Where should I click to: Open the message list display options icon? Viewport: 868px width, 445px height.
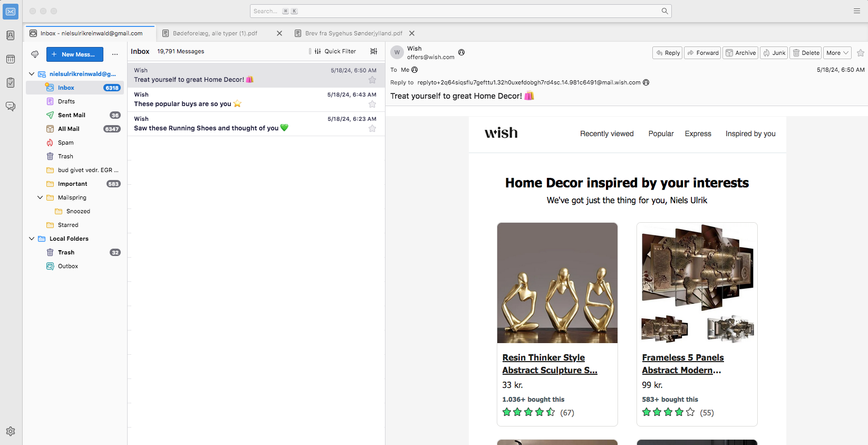tap(374, 51)
